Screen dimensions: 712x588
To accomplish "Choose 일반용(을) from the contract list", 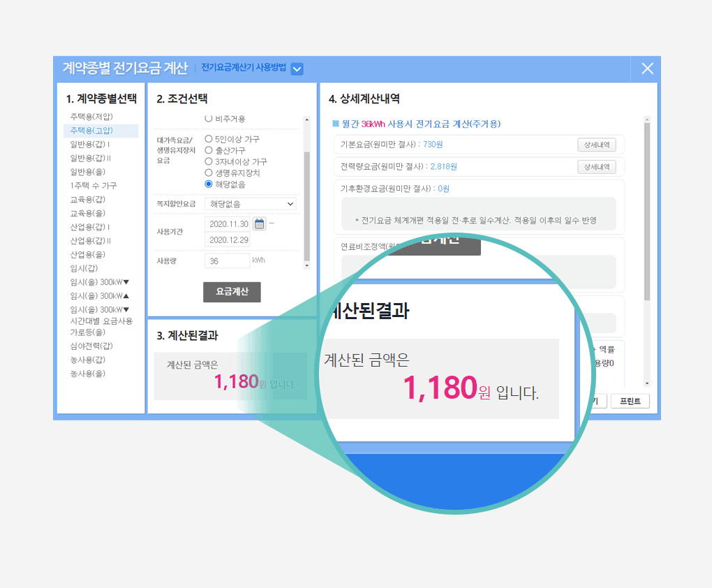I will [88, 172].
